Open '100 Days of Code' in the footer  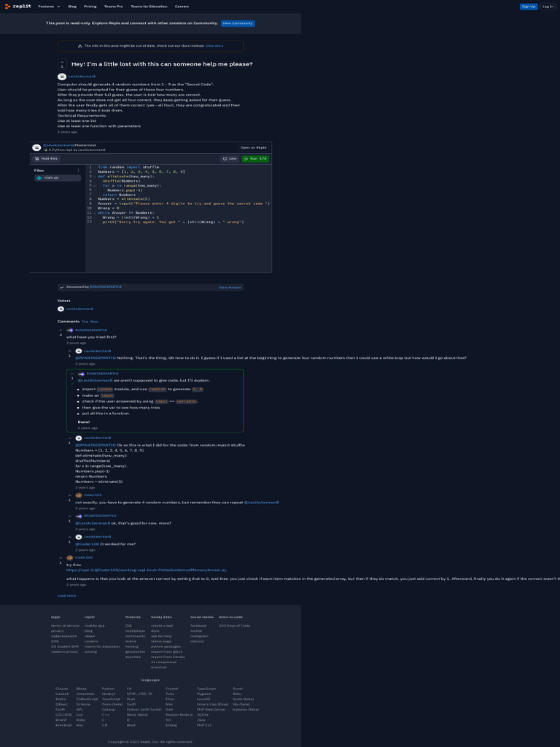[x=234, y=625]
